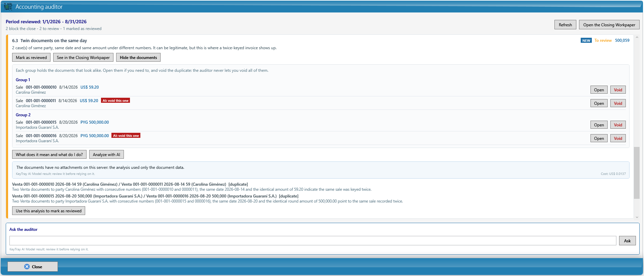The width and height of the screenshot is (644, 276).
Task: Open sale 001-001-0000011
Action: [599, 103]
